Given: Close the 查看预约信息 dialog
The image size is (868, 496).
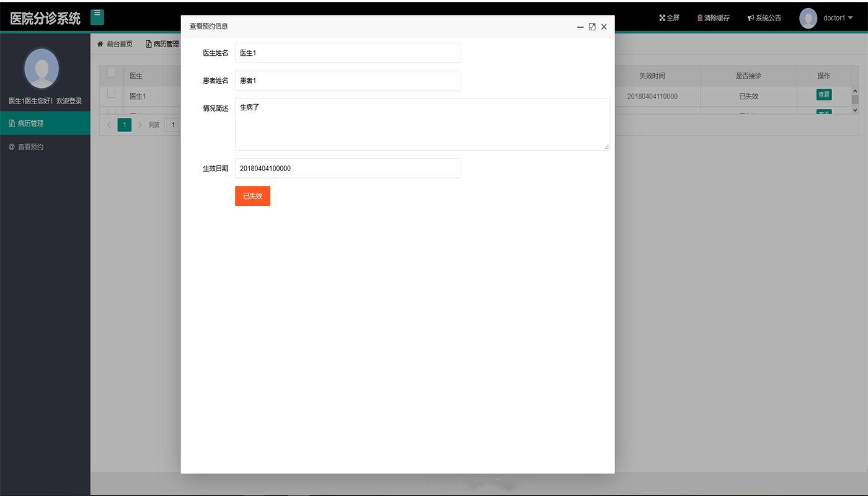Looking at the screenshot, I should point(604,27).
